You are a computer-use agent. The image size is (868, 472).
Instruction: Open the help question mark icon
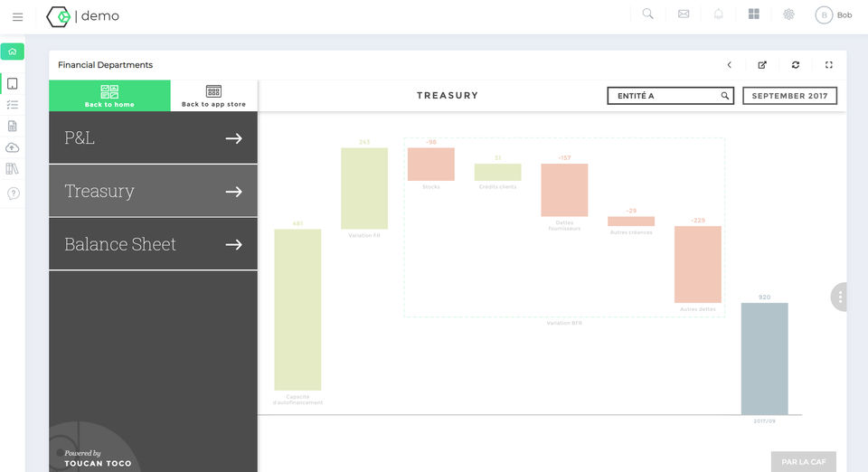pyautogui.click(x=13, y=193)
